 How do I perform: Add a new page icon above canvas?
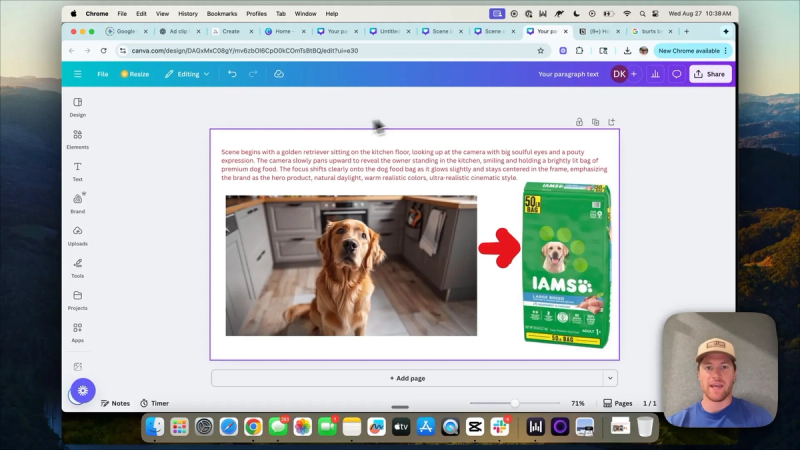[x=611, y=122]
